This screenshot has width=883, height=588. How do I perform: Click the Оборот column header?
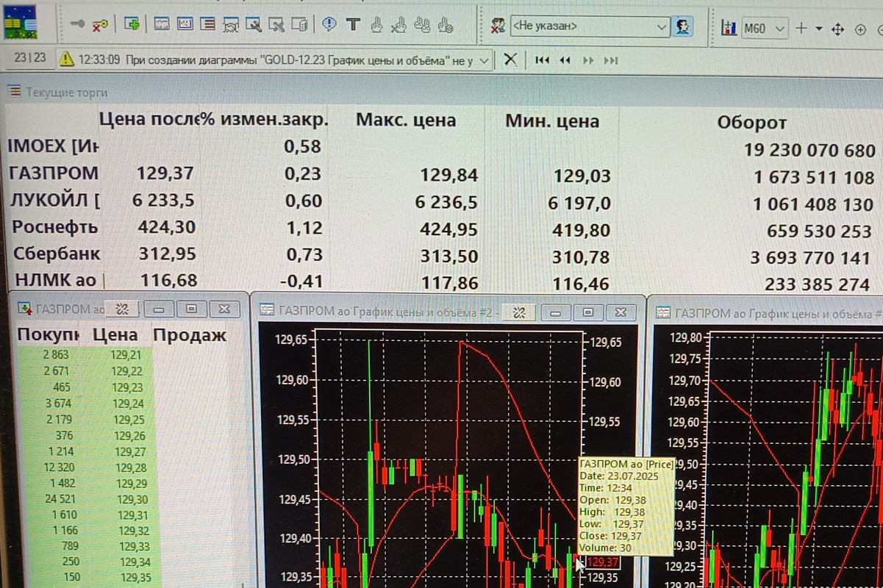pyautogui.click(x=752, y=123)
